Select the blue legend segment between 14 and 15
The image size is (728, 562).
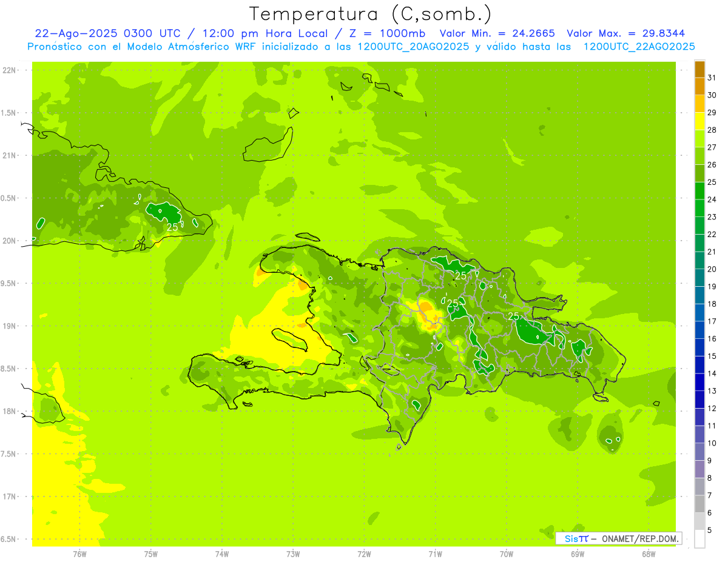[x=699, y=365]
